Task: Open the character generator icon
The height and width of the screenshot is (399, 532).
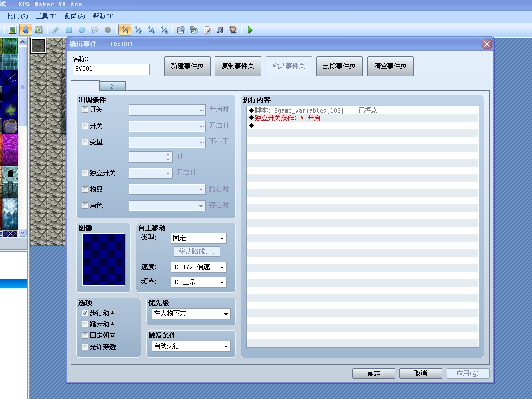Action: (233, 30)
